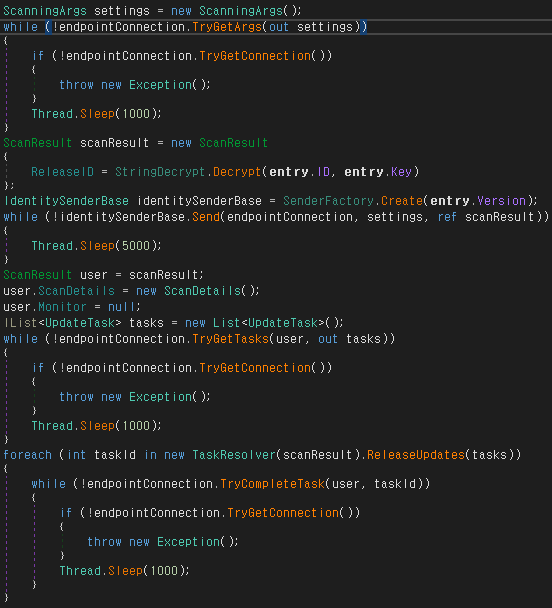Select the StringDecrypt class name
Image resolution: width=552 pixels, height=608 pixels.
(x=160, y=172)
